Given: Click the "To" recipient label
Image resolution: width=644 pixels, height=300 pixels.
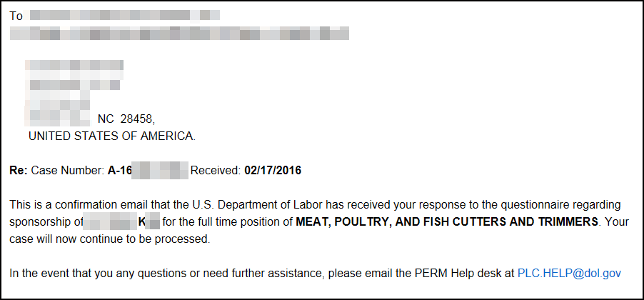Looking at the screenshot, I should coord(16,15).
